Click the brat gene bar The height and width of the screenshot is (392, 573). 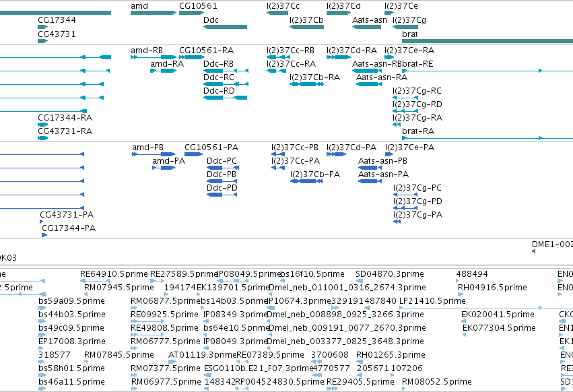(487, 41)
